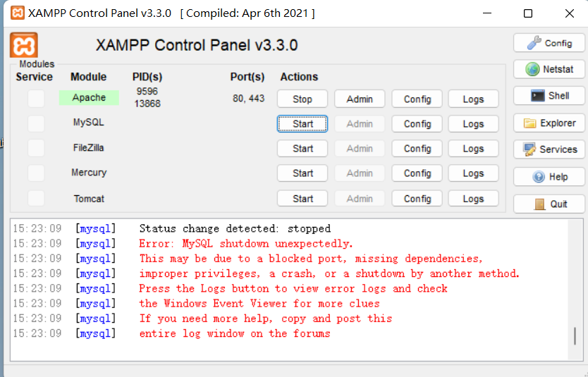Click the 'Port(s)' column header
This screenshot has width=588, height=377.
pos(247,77)
